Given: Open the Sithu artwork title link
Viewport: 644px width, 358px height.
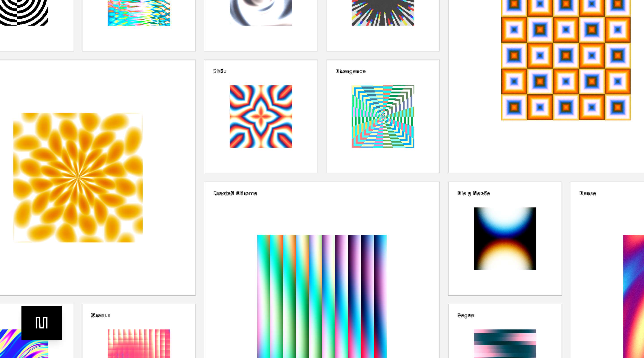Looking at the screenshot, I should (x=220, y=71).
